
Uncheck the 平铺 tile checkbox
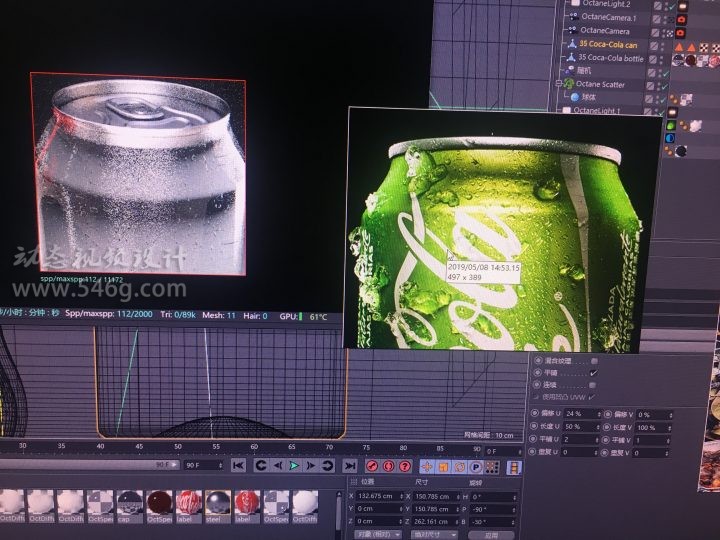pos(593,373)
